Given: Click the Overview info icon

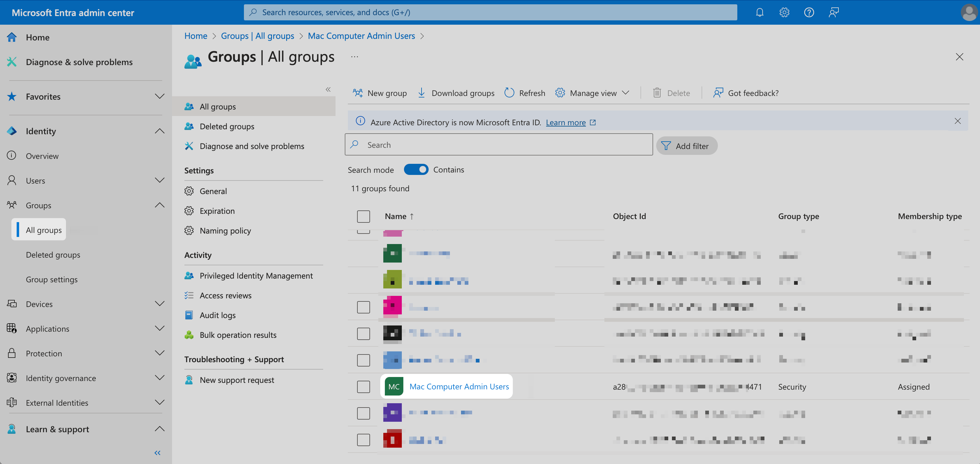Looking at the screenshot, I should 12,155.
